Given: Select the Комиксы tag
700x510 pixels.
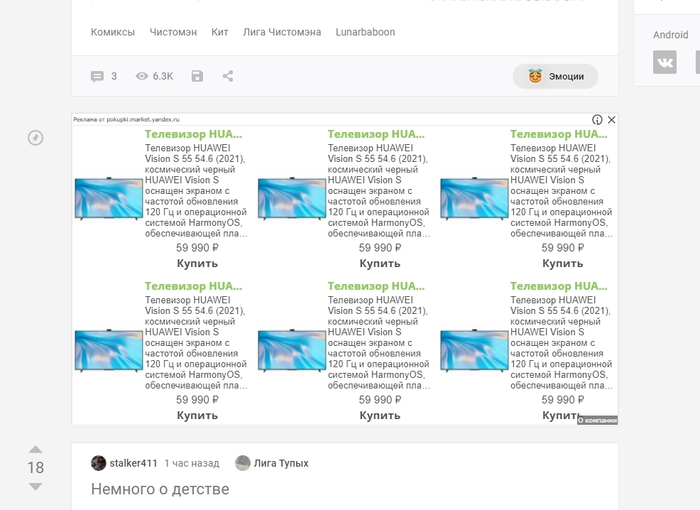Looking at the screenshot, I should tap(112, 32).
